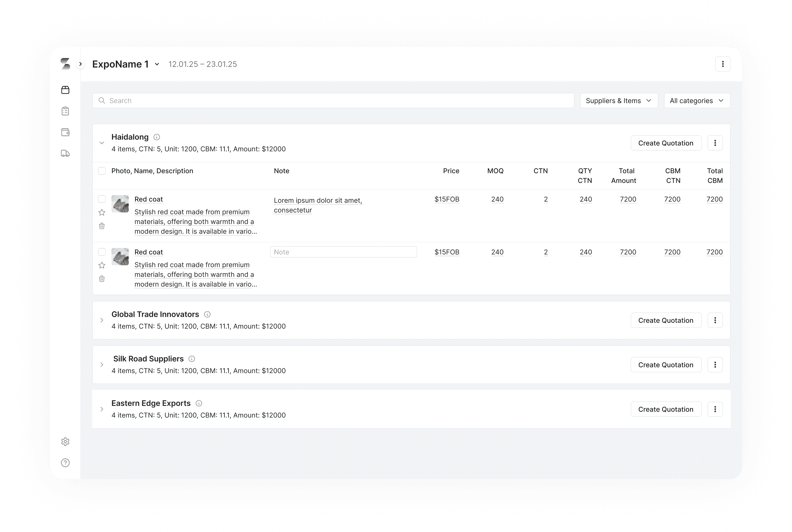The width and height of the screenshot is (792, 532).
Task: Click the Note field of second Red coat
Action: [343, 252]
